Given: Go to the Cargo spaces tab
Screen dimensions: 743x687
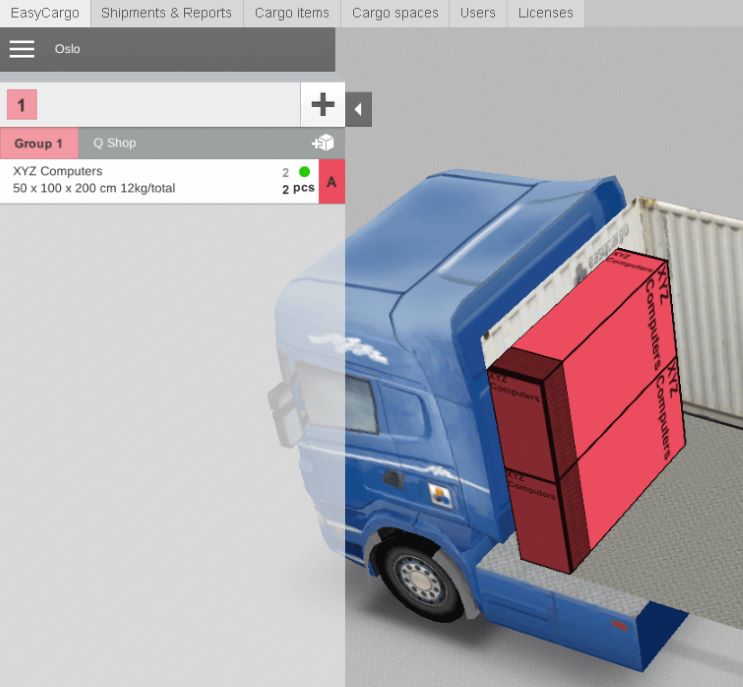Looking at the screenshot, I should [x=395, y=13].
